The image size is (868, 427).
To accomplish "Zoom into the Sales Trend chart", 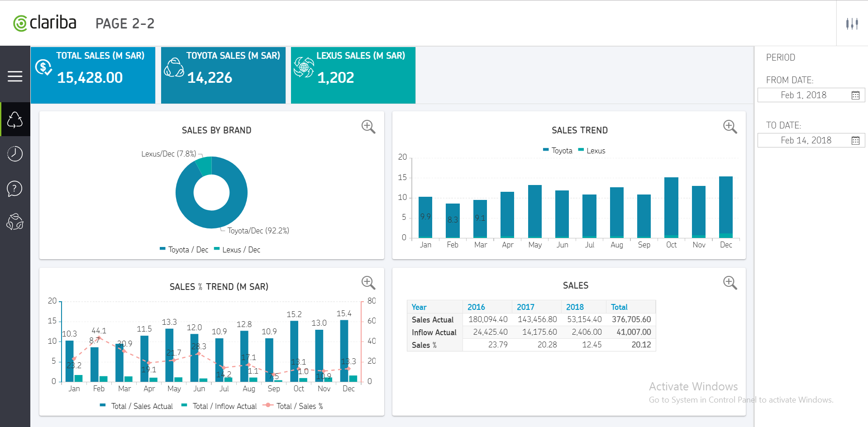I will point(730,127).
